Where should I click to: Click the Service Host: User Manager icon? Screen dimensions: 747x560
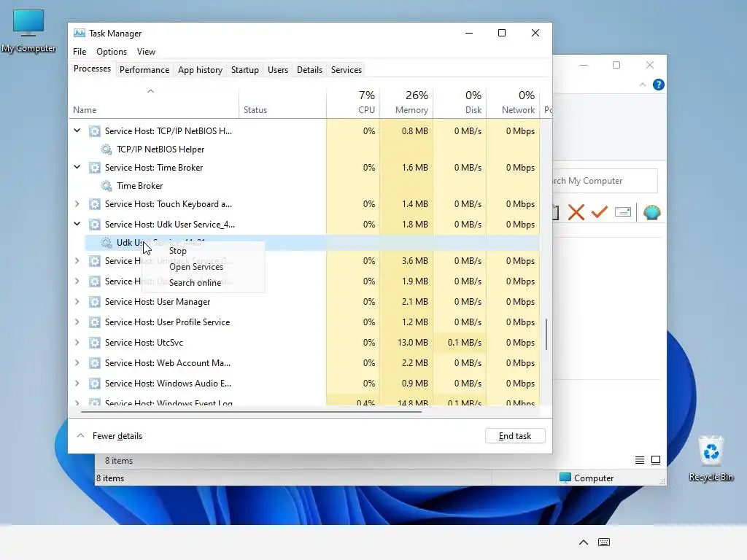coord(95,302)
